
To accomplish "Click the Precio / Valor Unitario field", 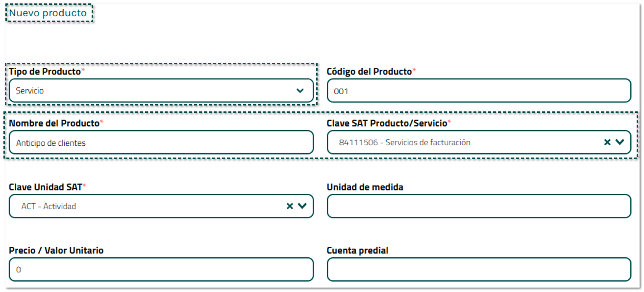I will (x=161, y=269).
